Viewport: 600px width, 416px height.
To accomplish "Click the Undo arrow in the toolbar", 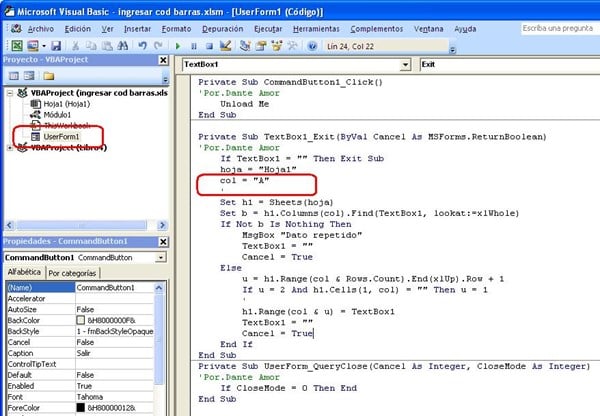I will coord(143,46).
